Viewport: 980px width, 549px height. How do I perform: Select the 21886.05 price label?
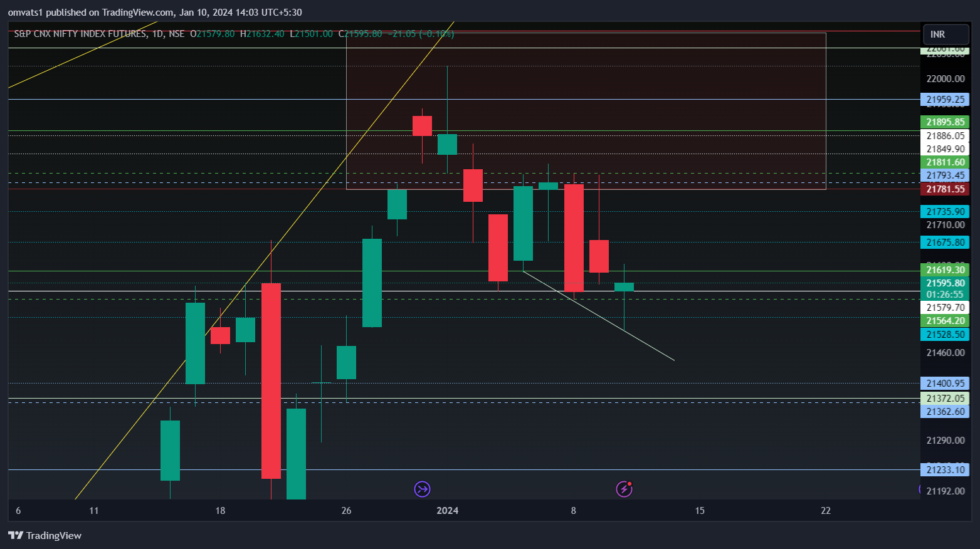[945, 136]
